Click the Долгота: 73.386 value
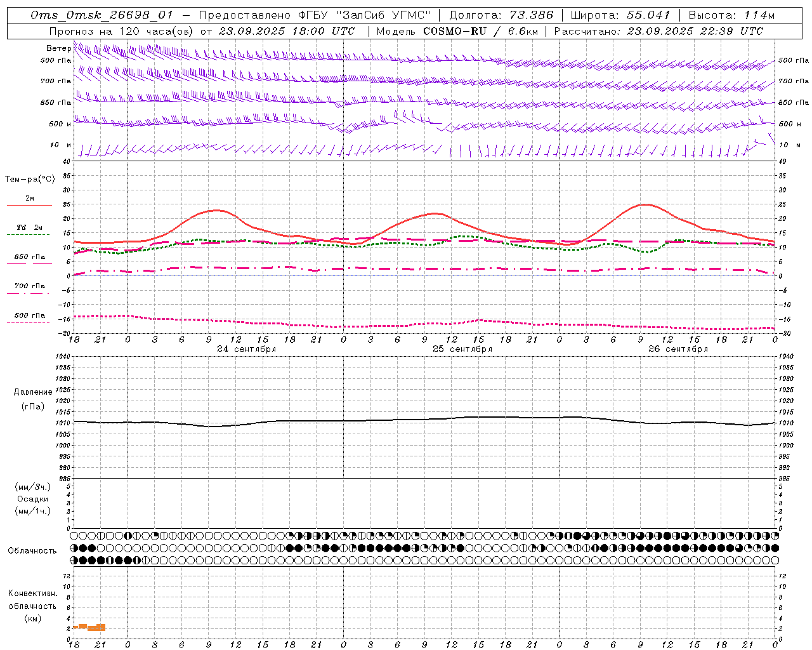The height and width of the screenshot is (650, 812). point(501,15)
